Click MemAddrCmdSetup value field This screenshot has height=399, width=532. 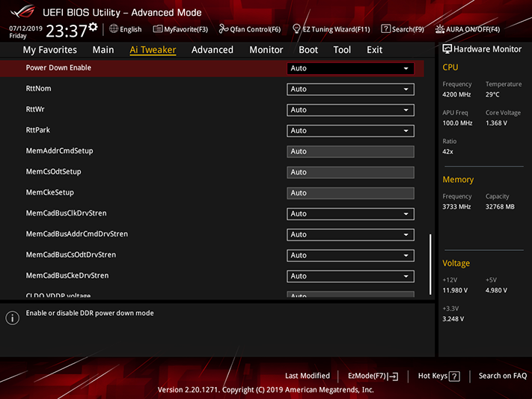tap(350, 151)
